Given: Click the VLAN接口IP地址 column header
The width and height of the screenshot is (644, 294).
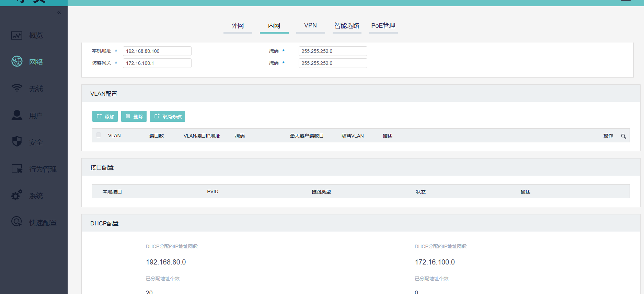Looking at the screenshot, I should pyautogui.click(x=202, y=136).
